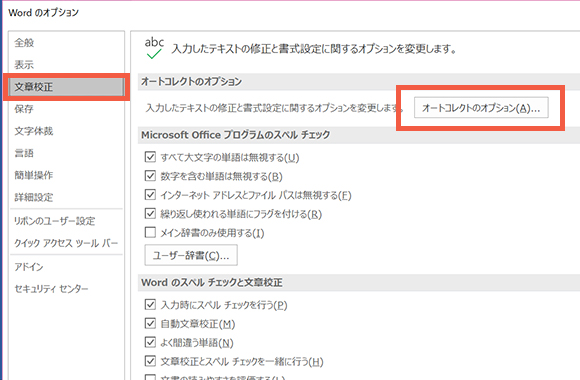Screen dimensions: 580x380
Task: Toggle 入力時にスペル チェックを行う
Action: (150, 305)
